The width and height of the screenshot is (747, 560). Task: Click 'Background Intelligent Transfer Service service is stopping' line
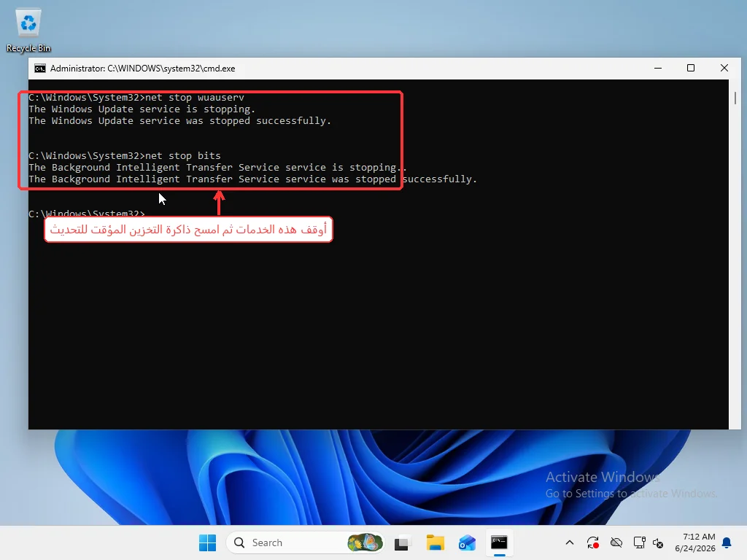[x=217, y=168]
